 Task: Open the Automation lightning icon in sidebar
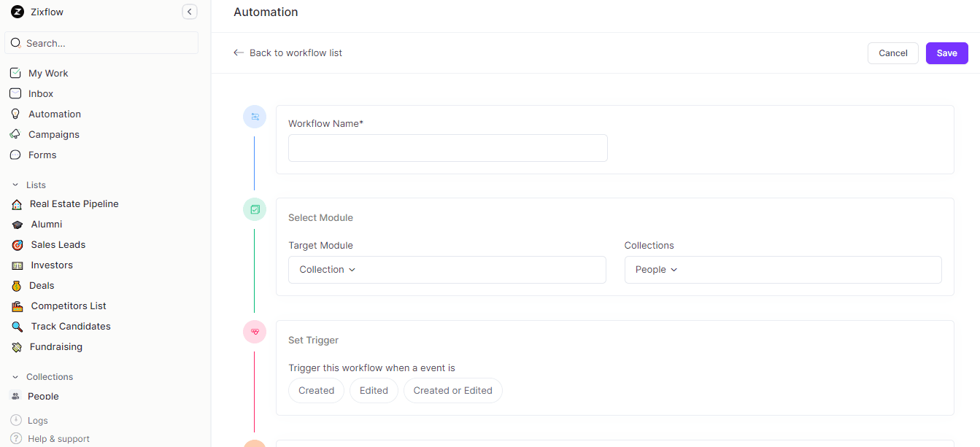point(15,114)
